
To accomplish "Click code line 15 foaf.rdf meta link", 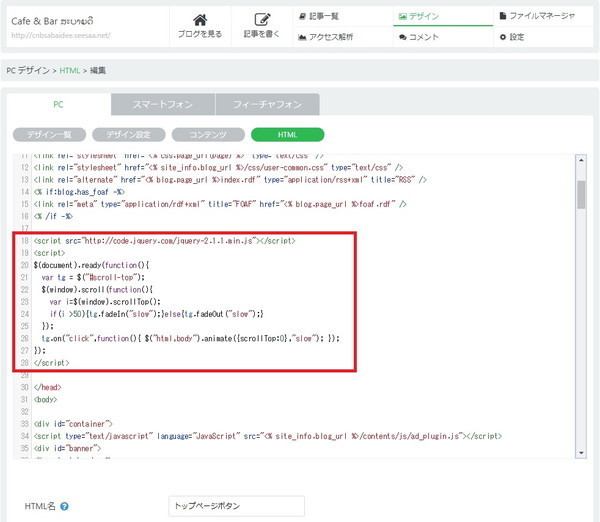I will 220,204.
